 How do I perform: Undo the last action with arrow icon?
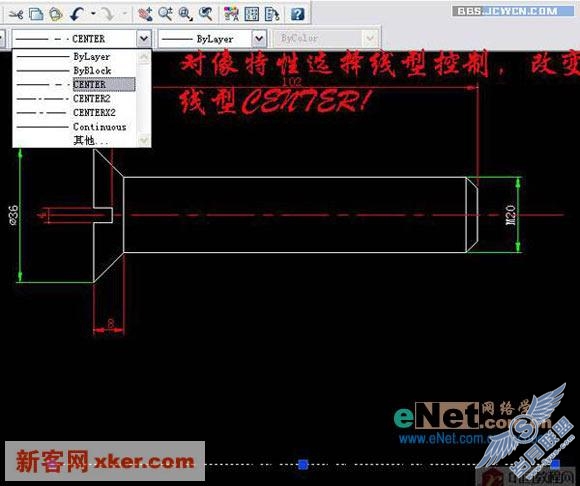click(78, 14)
